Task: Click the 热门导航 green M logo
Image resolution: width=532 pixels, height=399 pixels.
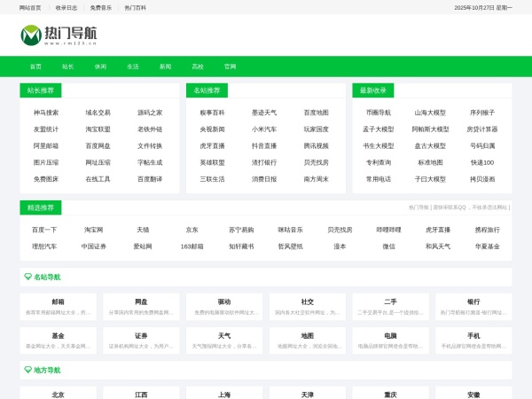Action: click(31, 35)
